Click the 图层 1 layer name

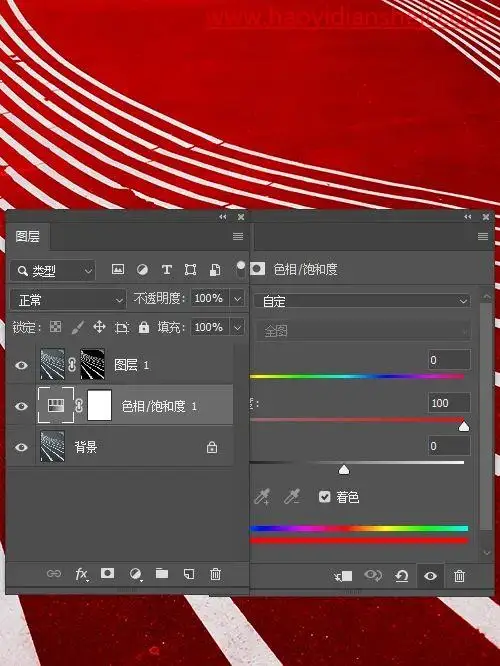tap(131, 365)
